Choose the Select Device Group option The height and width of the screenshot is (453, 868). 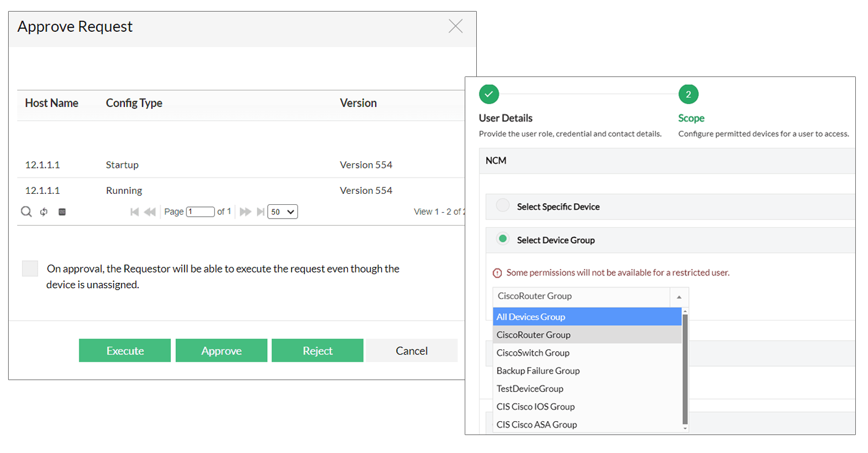pyautogui.click(x=503, y=239)
